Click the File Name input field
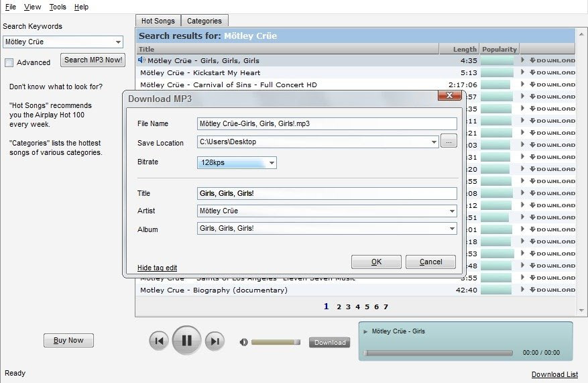 [x=327, y=124]
